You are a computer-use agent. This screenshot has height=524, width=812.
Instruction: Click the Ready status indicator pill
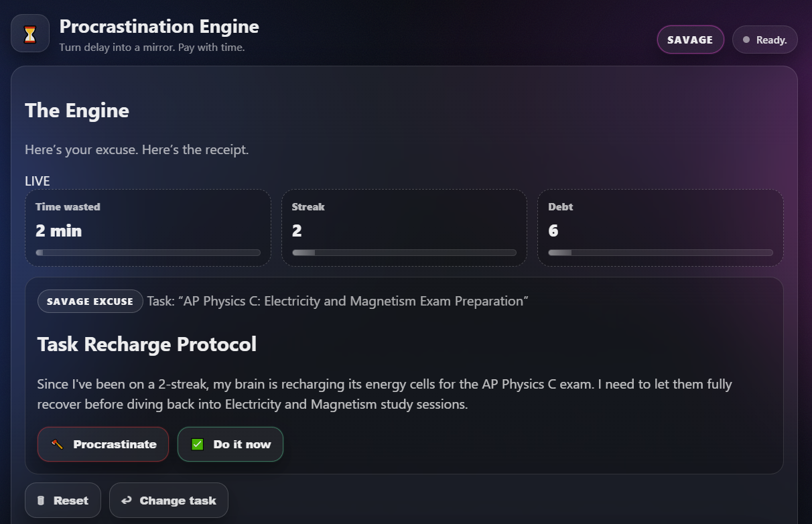[x=764, y=40]
